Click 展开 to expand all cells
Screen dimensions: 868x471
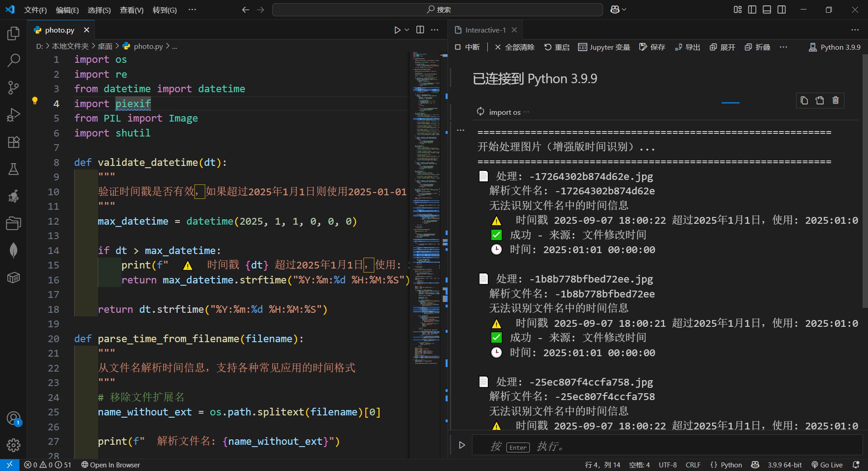722,47
